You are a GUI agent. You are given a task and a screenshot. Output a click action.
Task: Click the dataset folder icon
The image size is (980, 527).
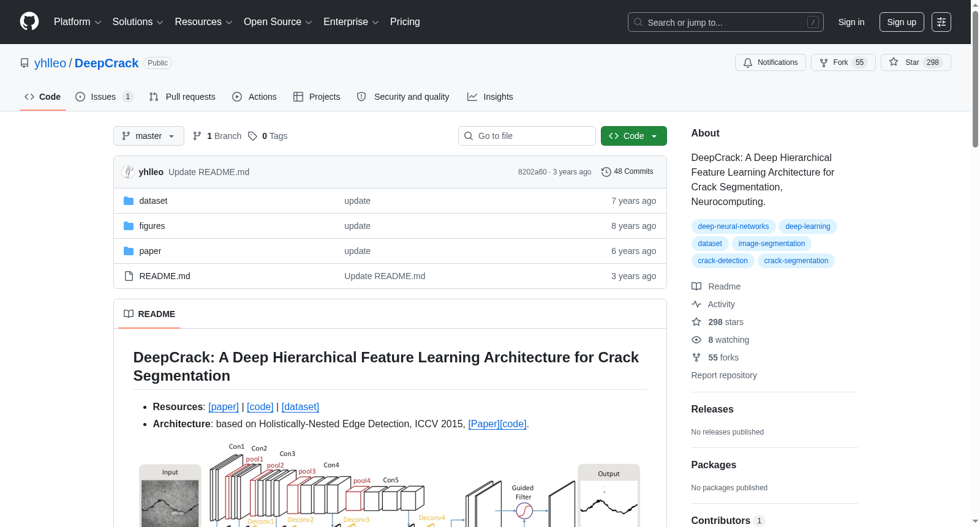pos(129,201)
